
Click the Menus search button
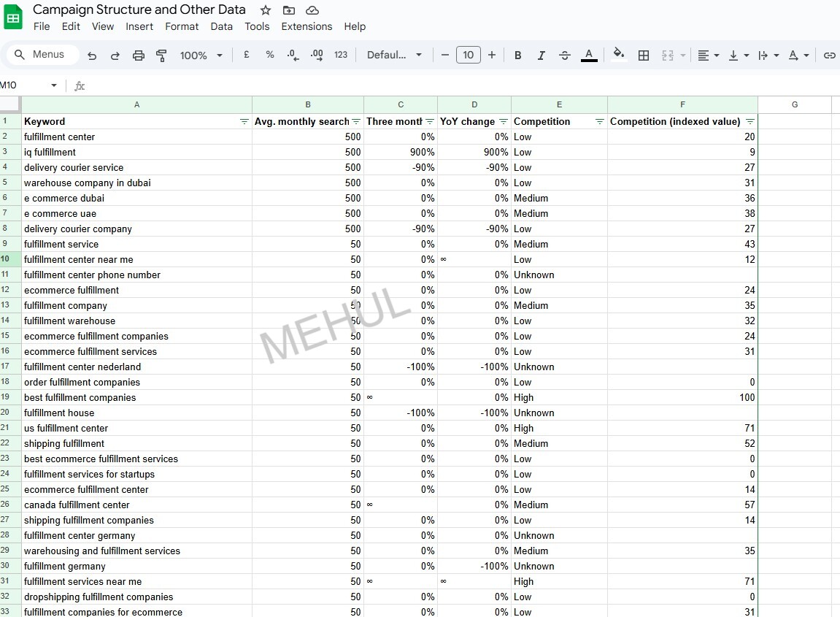click(x=42, y=55)
